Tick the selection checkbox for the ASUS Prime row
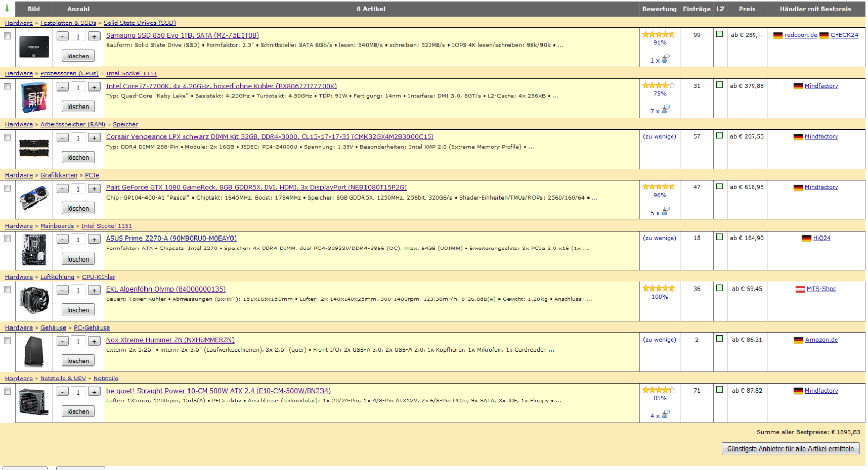This screenshot has height=470, width=868. pyautogui.click(x=7, y=239)
